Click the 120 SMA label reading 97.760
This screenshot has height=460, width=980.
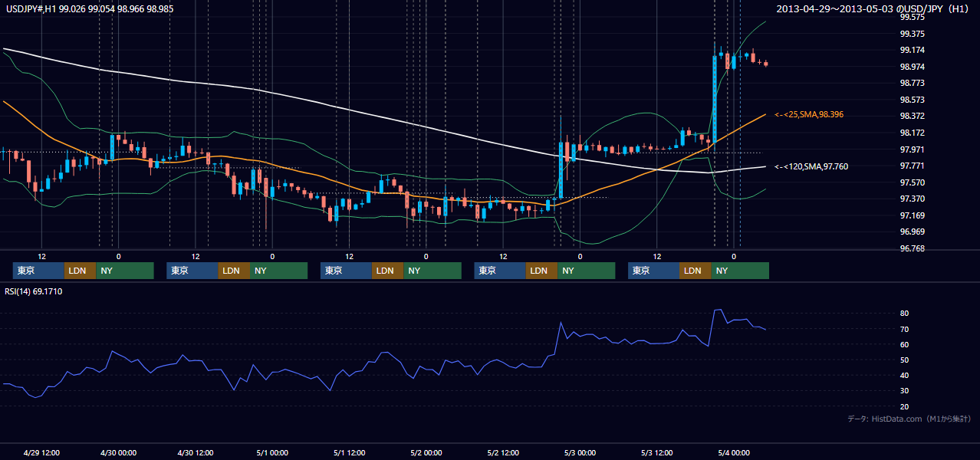pos(811,166)
